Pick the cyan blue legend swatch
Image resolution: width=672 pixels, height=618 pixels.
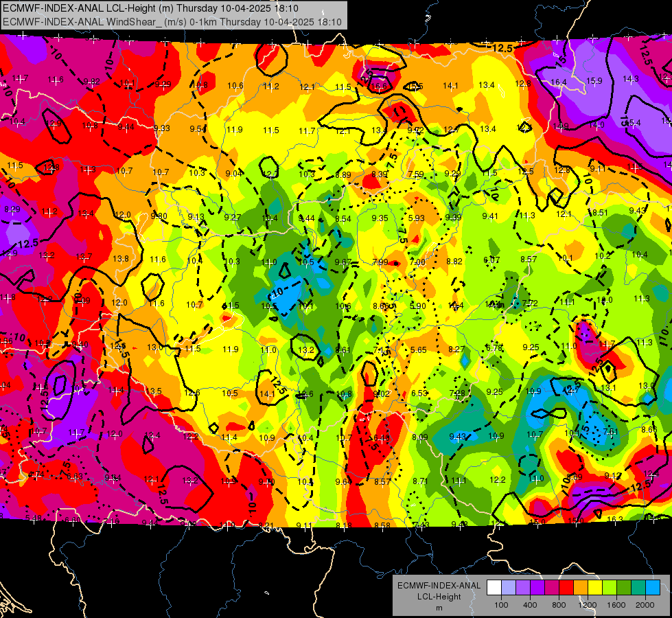click(x=653, y=588)
